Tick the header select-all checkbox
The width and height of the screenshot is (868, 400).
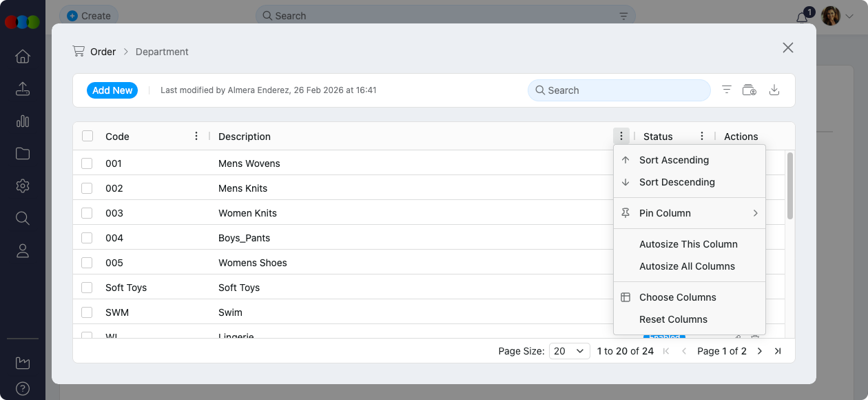87,136
